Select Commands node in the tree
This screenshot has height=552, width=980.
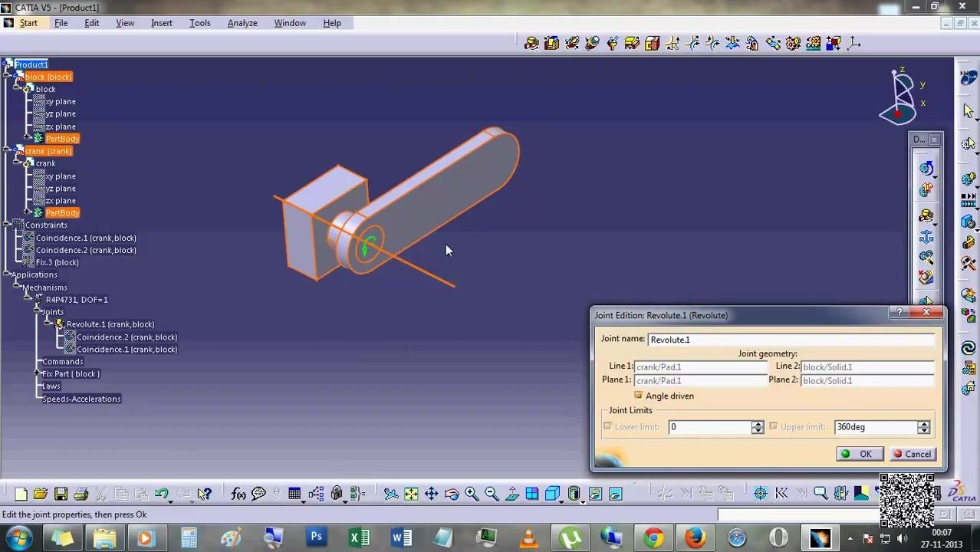coord(62,362)
